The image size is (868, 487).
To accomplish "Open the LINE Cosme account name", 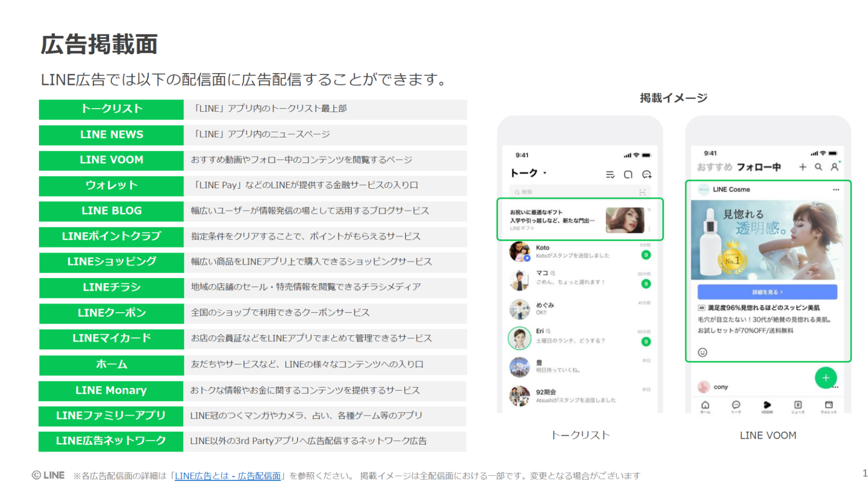I will click(x=731, y=190).
